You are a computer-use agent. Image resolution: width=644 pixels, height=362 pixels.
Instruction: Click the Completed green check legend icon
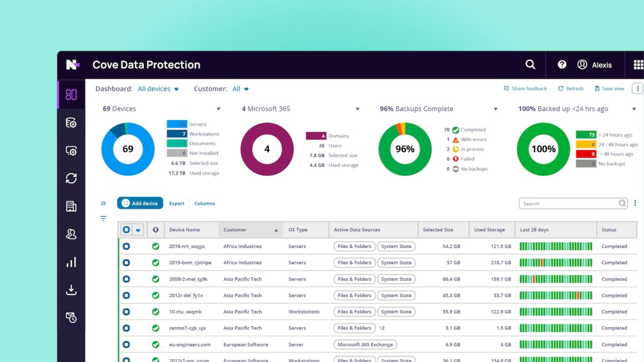(x=456, y=130)
